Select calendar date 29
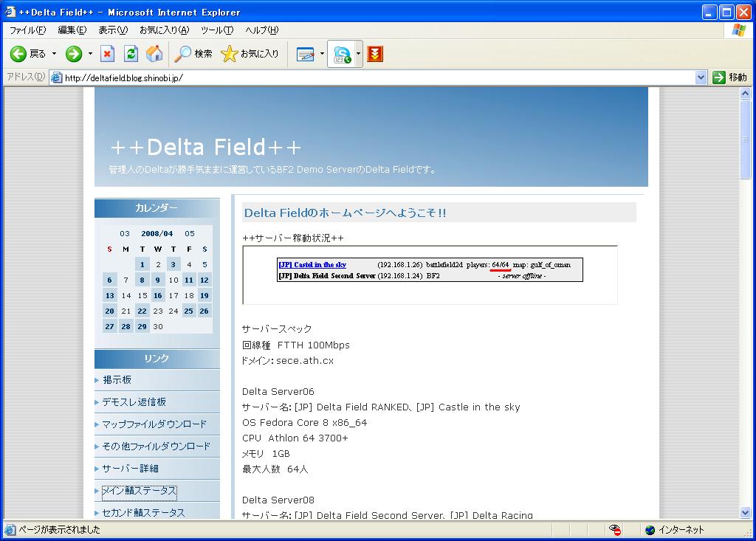Image resolution: width=756 pixels, height=541 pixels. [142, 326]
